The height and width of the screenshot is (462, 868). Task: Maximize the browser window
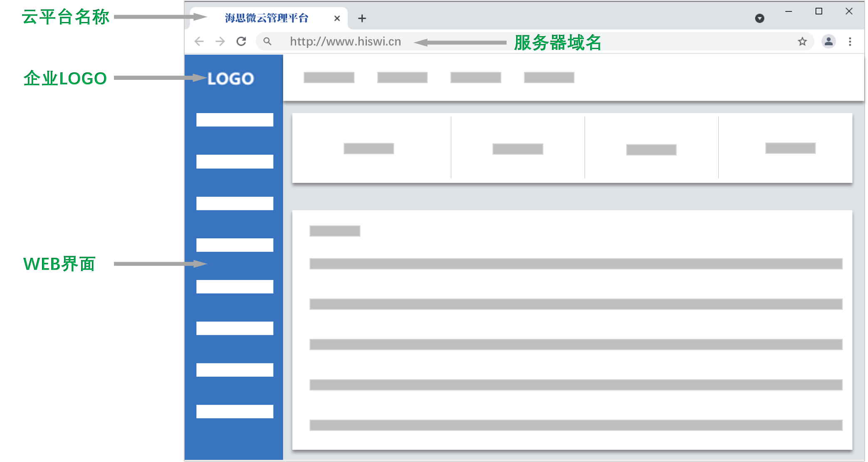click(819, 11)
